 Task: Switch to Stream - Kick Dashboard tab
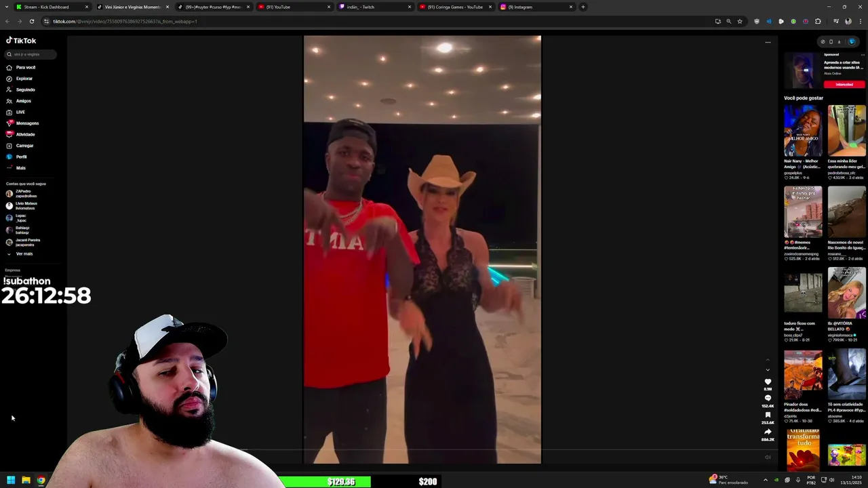pos(52,7)
